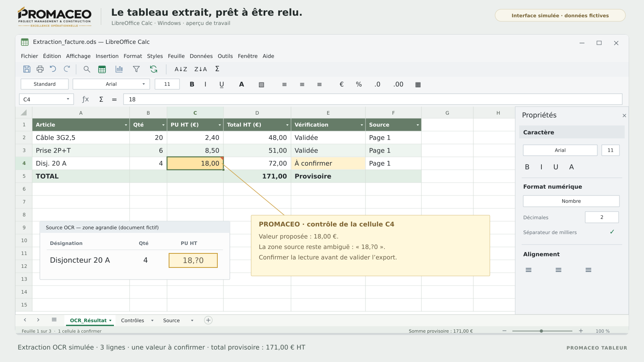Toggle Bold in Propriétés panel
The image size is (644, 362).
point(527,167)
